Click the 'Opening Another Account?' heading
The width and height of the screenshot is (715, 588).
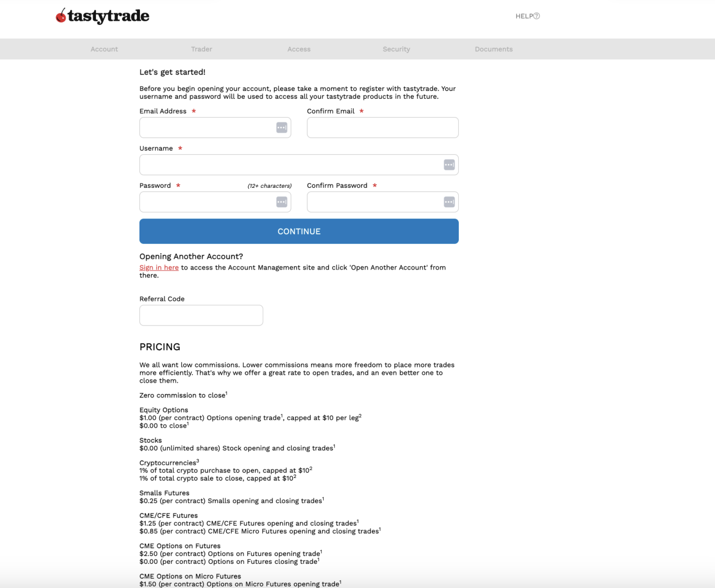[191, 257]
